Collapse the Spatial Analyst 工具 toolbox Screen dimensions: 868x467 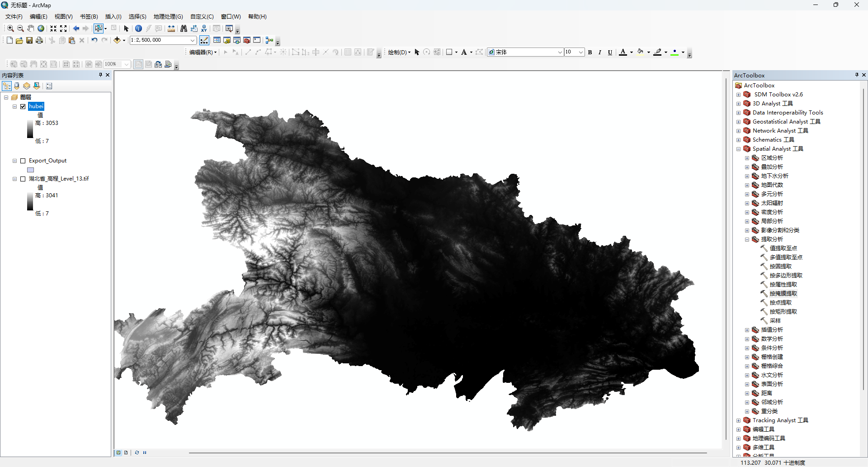tap(738, 149)
